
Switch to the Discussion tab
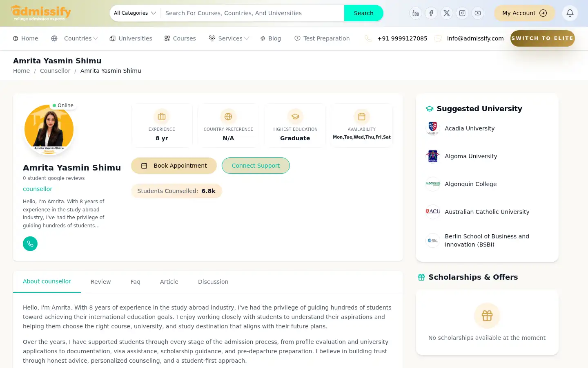coord(213,282)
